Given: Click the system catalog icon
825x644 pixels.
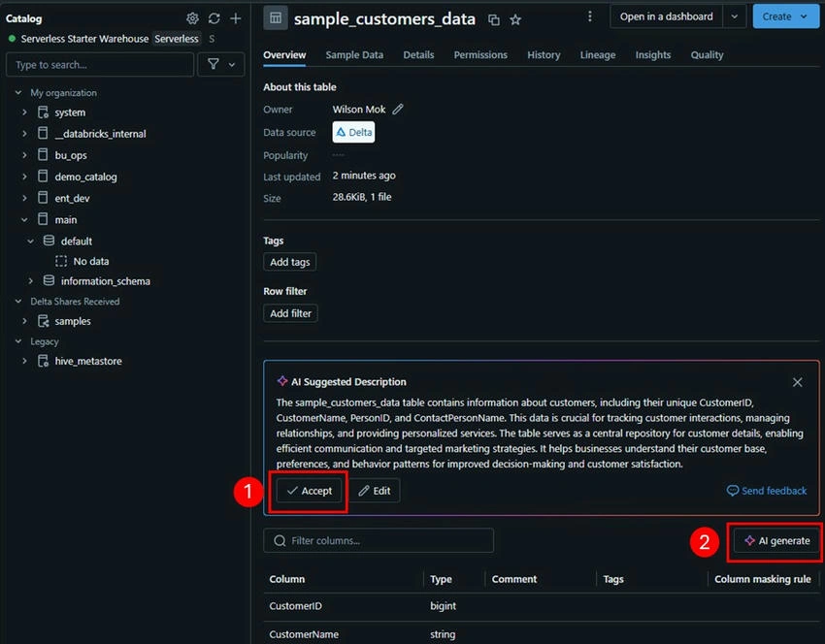Looking at the screenshot, I should tap(43, 112).
